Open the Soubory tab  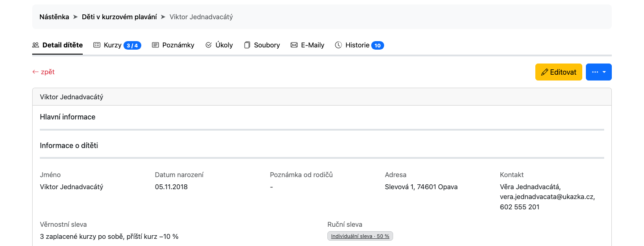[x=262, y=45]
